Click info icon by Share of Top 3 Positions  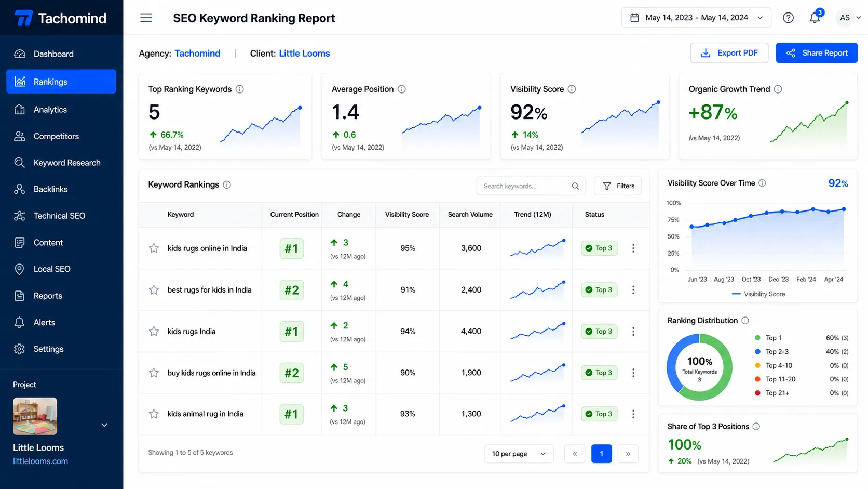(x=756, y=426)
